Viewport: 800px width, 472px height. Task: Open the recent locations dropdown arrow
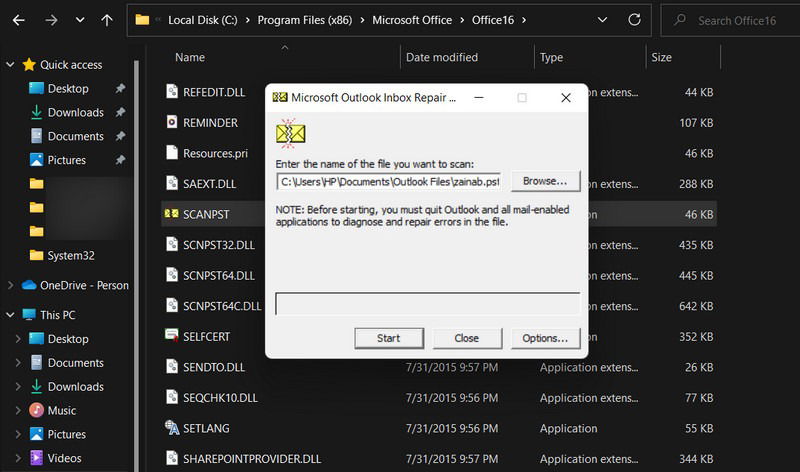pos(80,20)
